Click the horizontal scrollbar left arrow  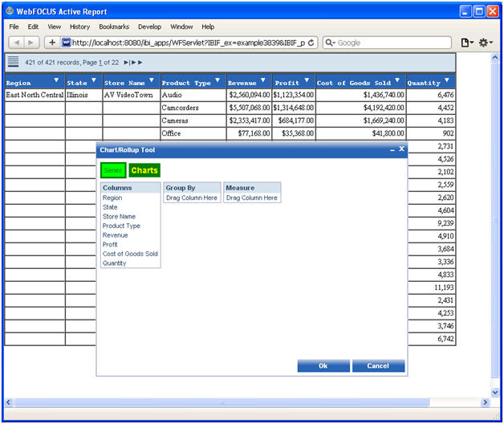coord(9,402)
